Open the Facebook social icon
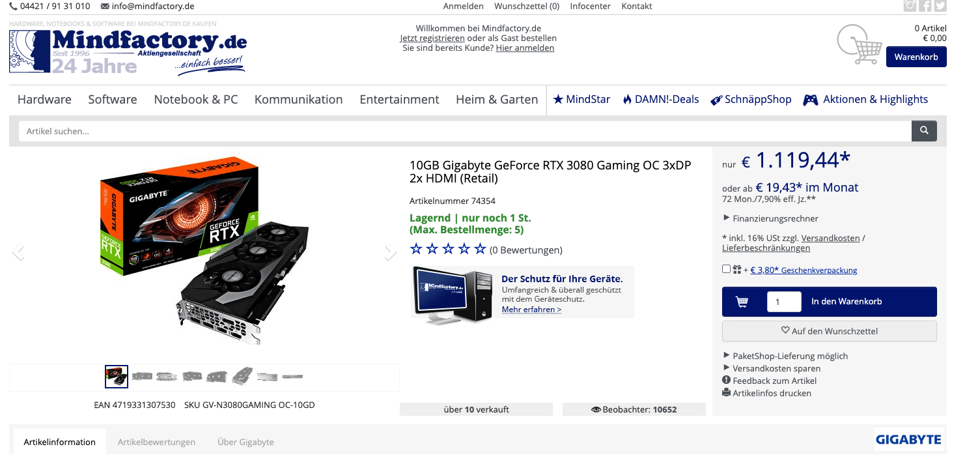 925,6
